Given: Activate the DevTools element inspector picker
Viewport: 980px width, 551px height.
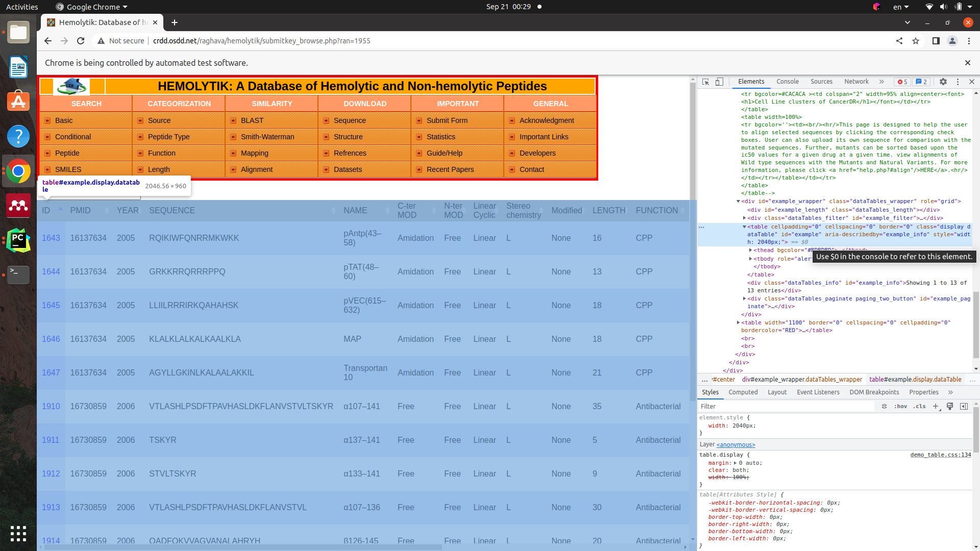Looking at the screenshot, I should coord(706,82).
